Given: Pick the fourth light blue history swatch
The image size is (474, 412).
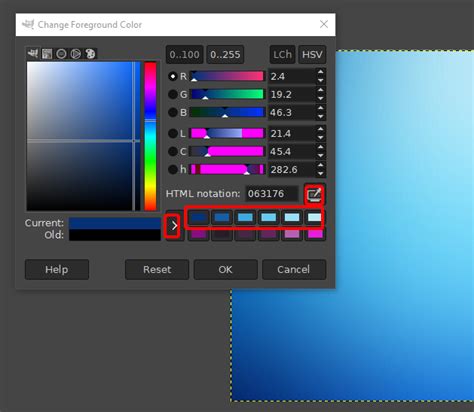Looking at the screenshot, I should pyautogui.click(x=269, y=218).
